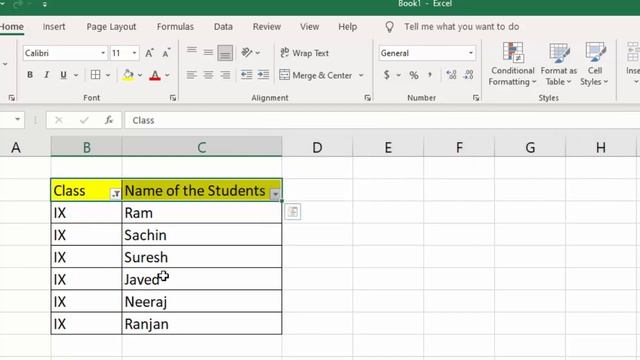Click the Orientation text icon
This screenshot has height=360, width=640.
tap(247, 53)
